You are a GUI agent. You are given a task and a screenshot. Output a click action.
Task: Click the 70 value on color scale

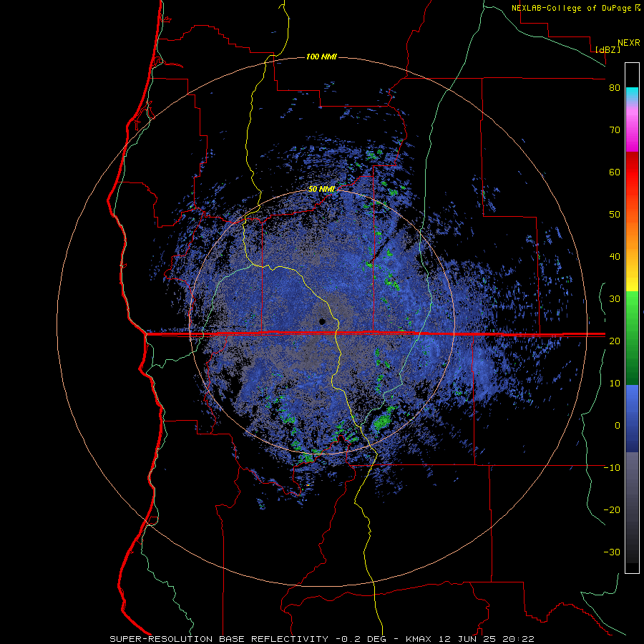[x=615, y=130]
